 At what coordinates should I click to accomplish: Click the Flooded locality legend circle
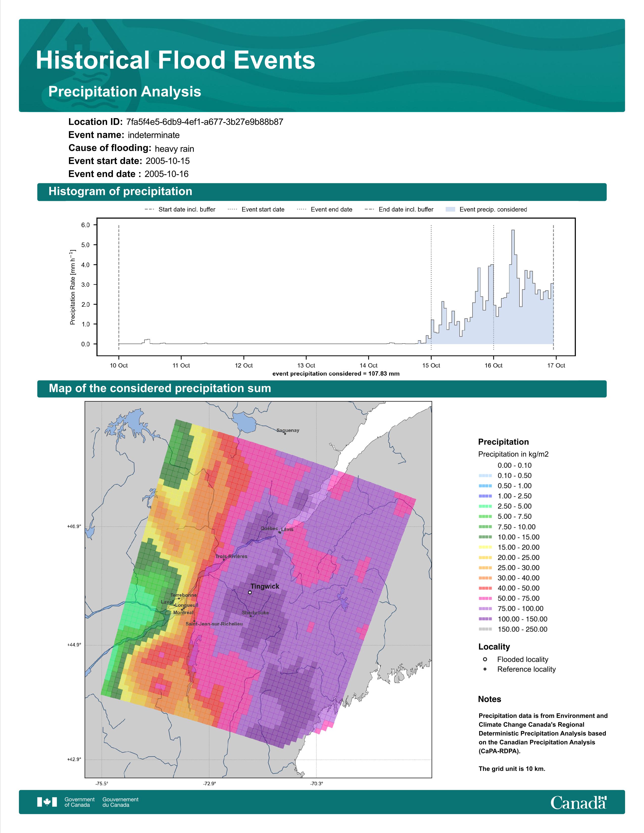[485, 659]
